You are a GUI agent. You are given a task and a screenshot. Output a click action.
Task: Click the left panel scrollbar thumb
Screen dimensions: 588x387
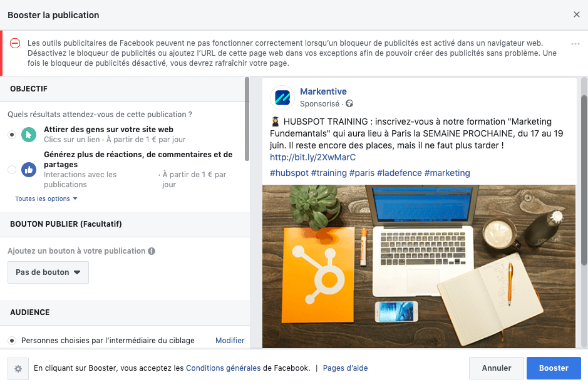tap(247, 119)
